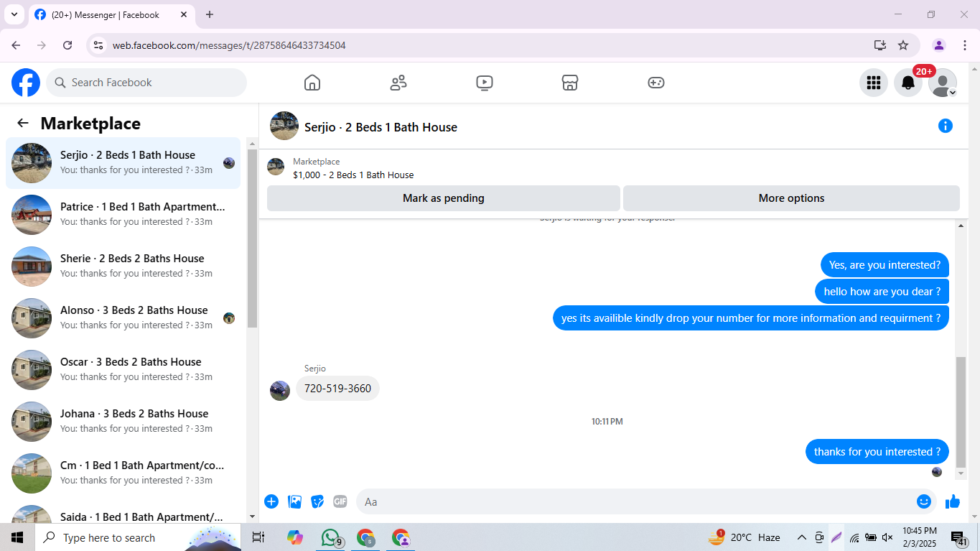Viewport: 980px width, 551px height.
Task: Open More options for the listing
Action: click(x=791, y=198)
